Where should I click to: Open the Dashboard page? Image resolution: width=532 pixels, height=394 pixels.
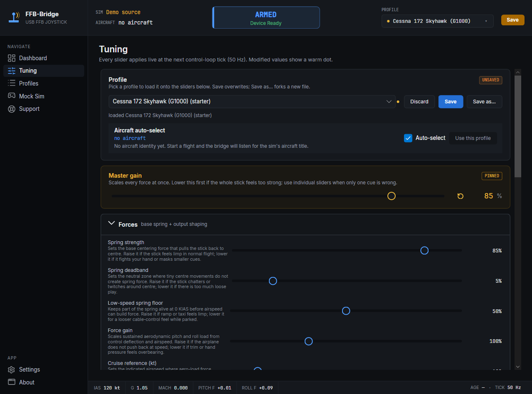click(44, 58)
